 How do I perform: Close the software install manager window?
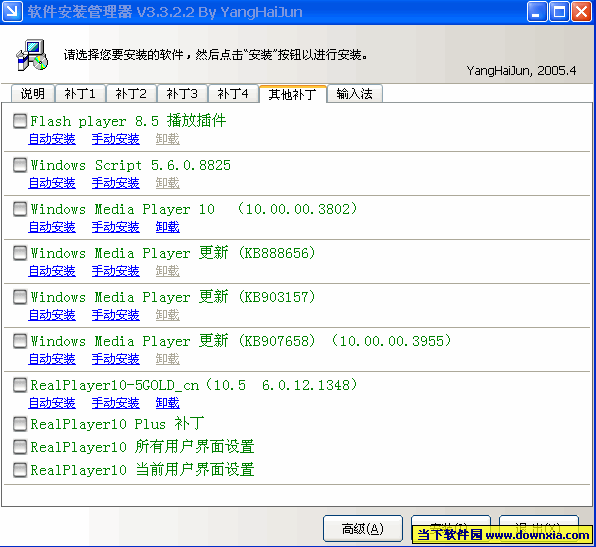pyautogui.click(x=582, y=12)
